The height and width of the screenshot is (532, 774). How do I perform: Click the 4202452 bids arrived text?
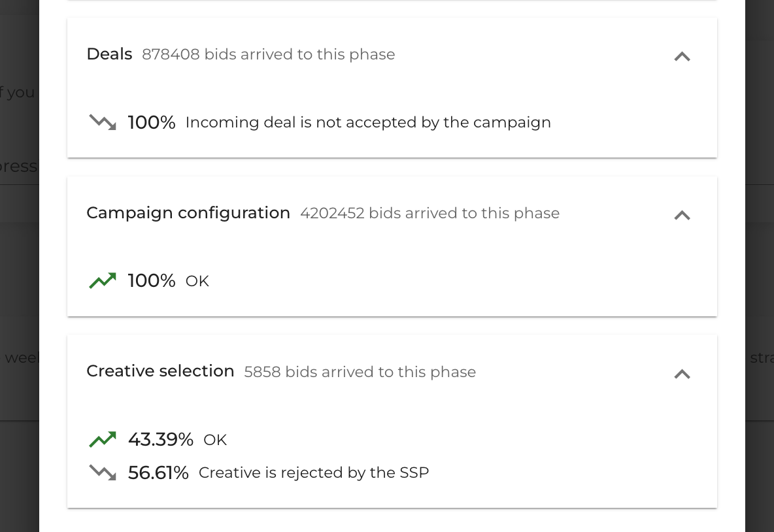coord(429,214)
